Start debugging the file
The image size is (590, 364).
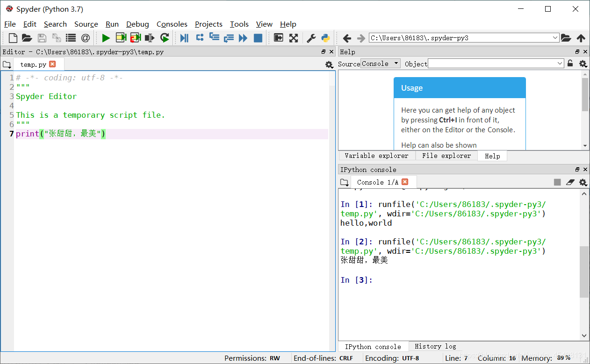coord(185,38)
